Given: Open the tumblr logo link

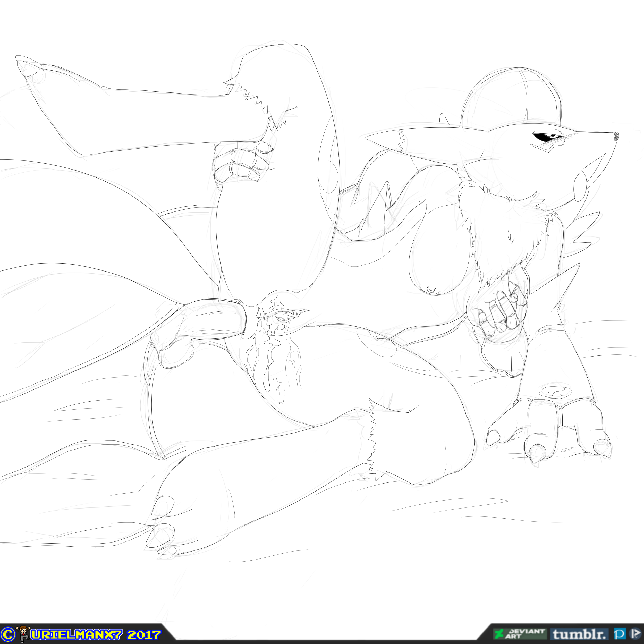Looking at the screenshot, I should [x=579, y=634].
